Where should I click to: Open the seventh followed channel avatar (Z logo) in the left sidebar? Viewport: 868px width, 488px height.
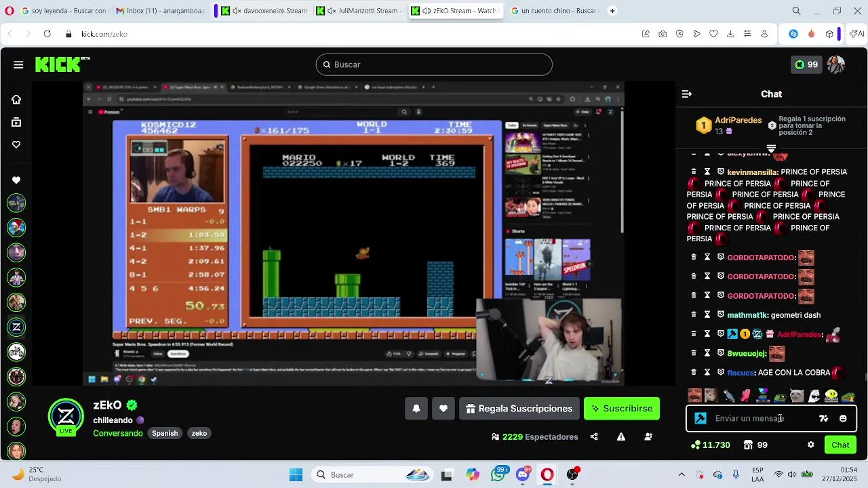[16, 327]
